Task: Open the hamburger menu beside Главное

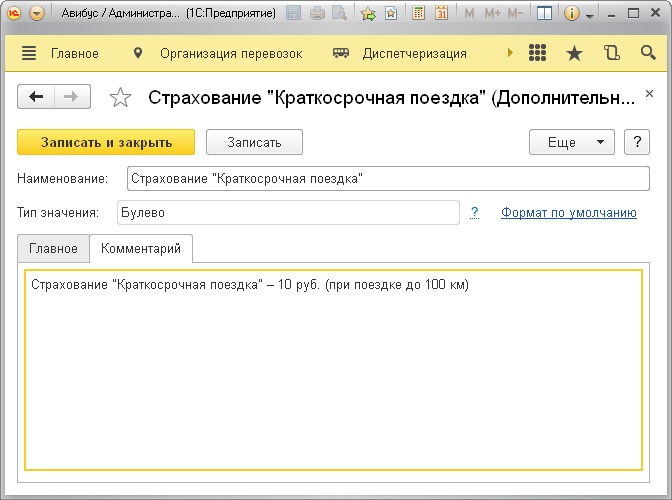Action: click(x=28, y=53)
